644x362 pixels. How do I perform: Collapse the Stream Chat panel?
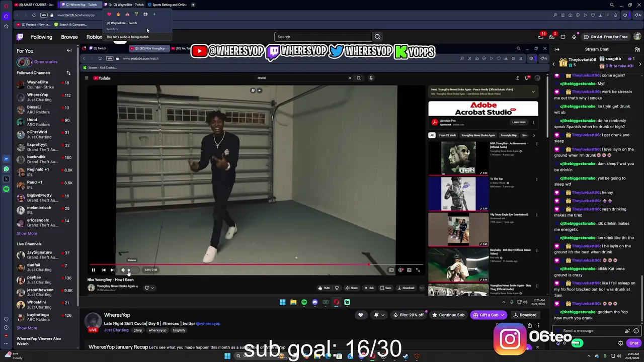[557, 49]
